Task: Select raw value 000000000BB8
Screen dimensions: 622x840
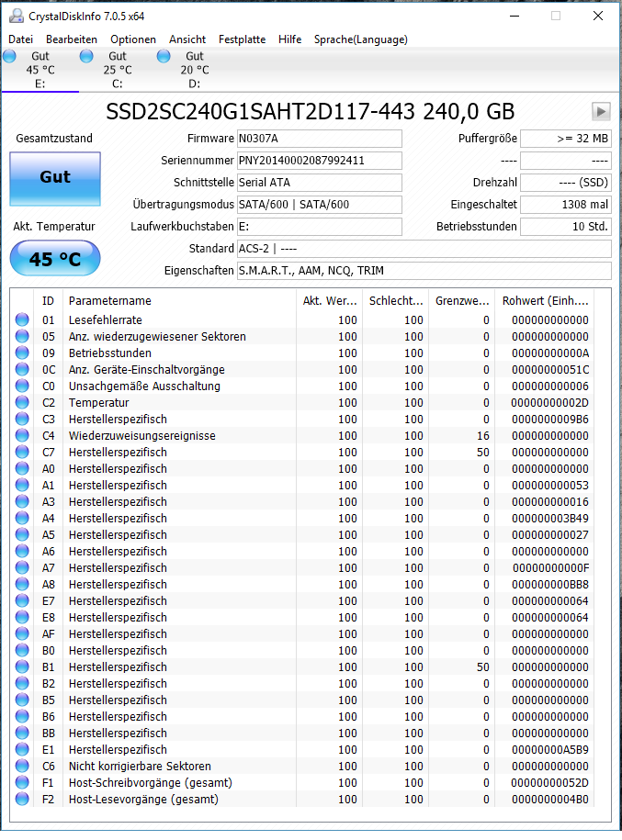Action: [x=549, y=585]
